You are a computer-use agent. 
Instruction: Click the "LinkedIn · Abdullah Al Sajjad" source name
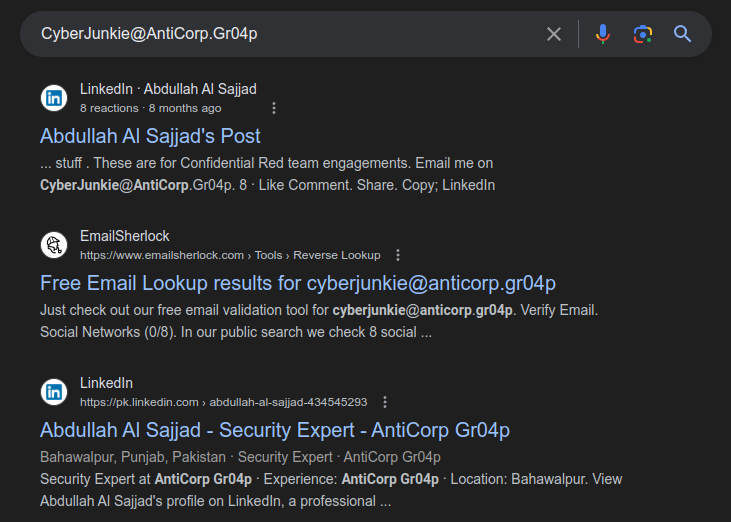pyautogui.click(x=168, y=89)
